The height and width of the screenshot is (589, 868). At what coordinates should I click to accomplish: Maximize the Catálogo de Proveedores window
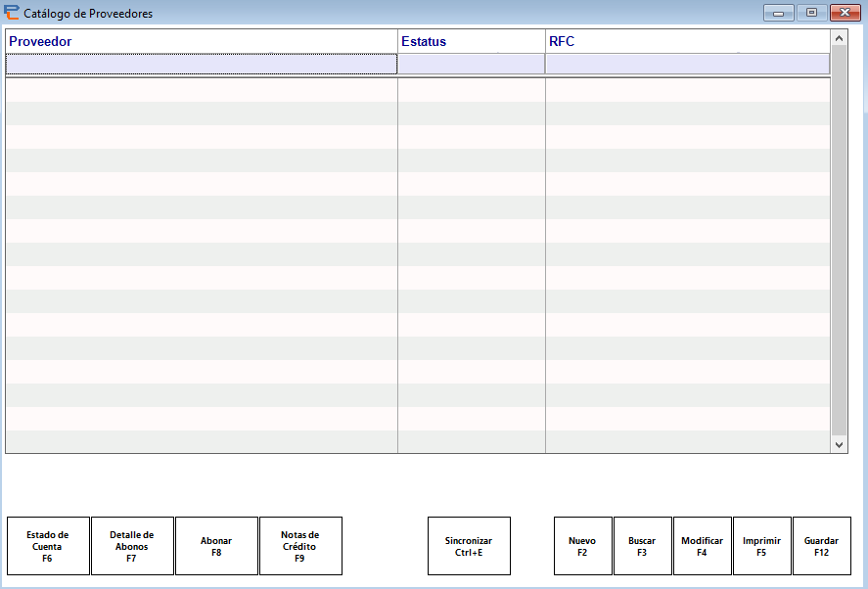[x=811, y=13]
